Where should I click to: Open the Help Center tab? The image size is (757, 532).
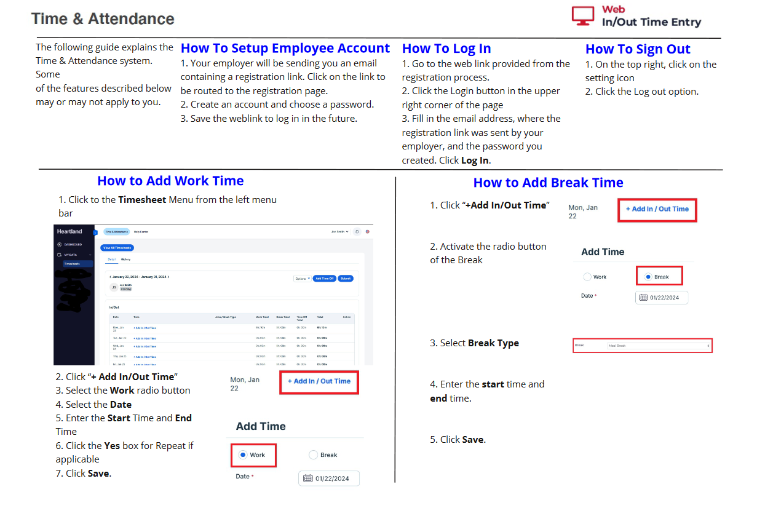pyautogui.click(x=141, y=232)
